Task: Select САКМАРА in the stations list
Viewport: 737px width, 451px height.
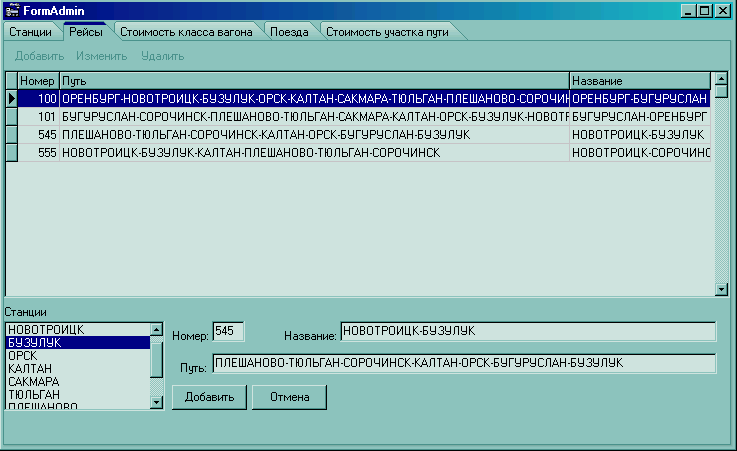Action: pos(78,381)
